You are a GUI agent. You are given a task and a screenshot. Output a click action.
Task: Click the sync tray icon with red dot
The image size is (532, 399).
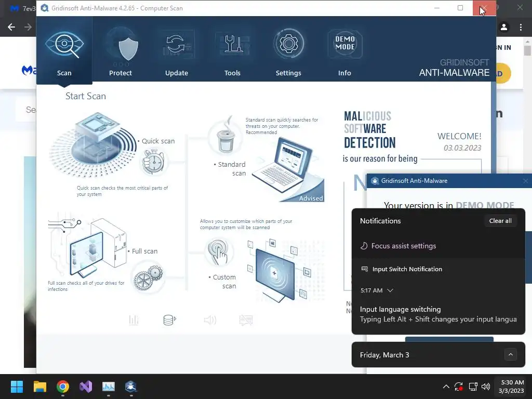point(459,387)
